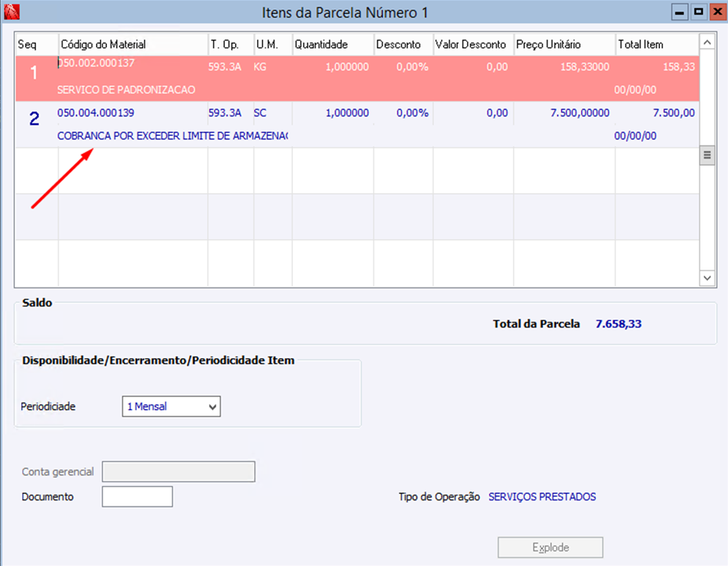Click total item value 7.500,00
This screenshot has width=728, height=566.
(x=673, y=113)
